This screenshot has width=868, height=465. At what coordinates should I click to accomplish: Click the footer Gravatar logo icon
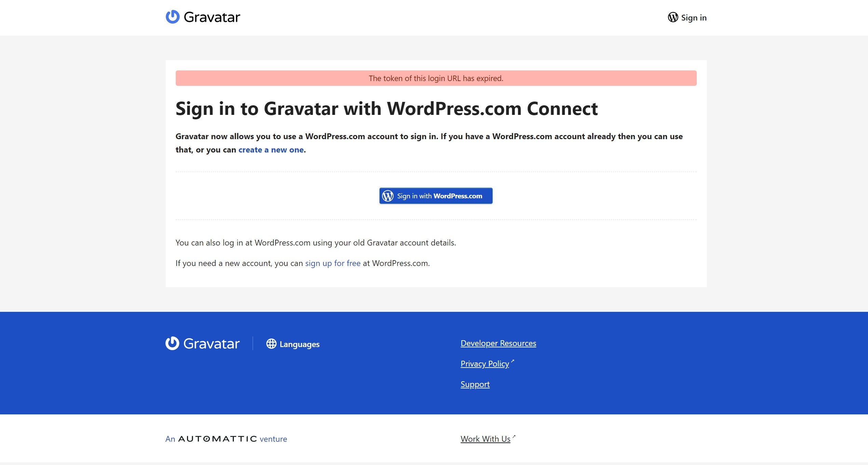(x=172, y=343)
